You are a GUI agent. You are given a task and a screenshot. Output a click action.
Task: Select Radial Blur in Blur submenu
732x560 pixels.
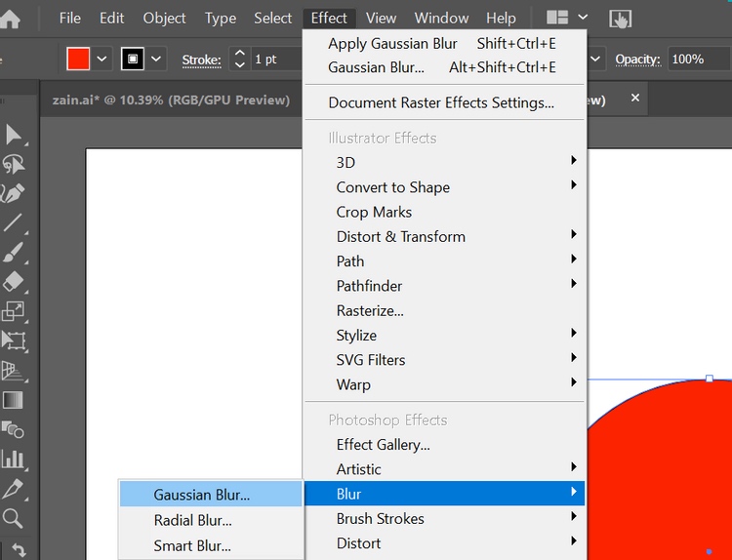pos(211,520)
